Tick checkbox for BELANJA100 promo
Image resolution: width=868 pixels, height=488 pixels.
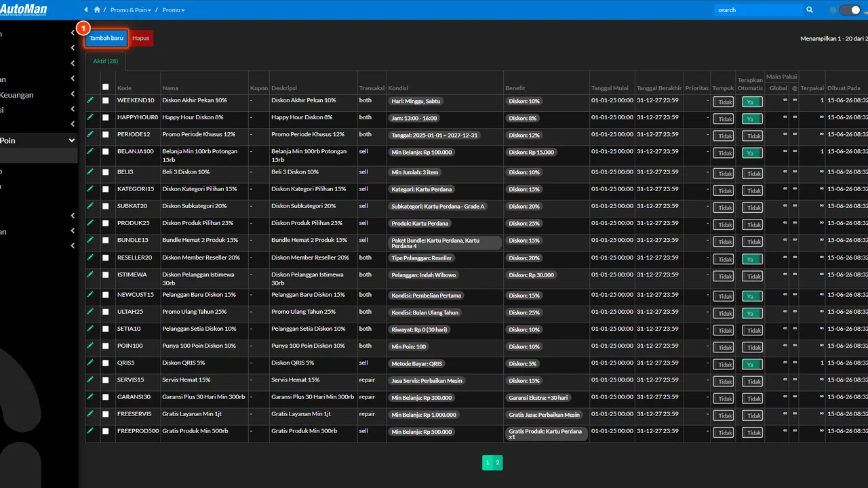coord(105,151)
